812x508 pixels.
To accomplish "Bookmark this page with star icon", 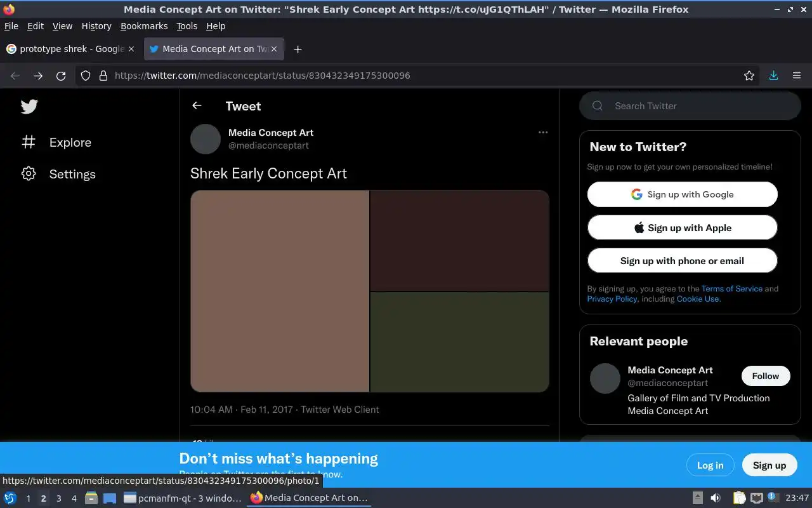I will tap(749, 76).
